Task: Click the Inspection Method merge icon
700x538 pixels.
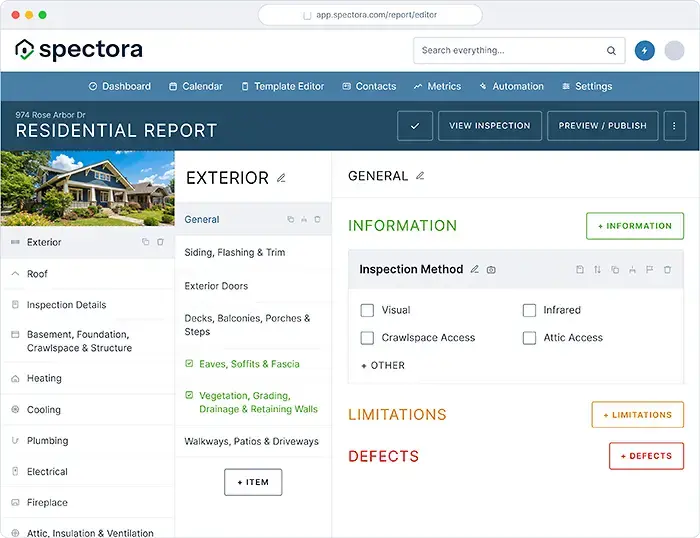Action: click(x=632, y=270)
